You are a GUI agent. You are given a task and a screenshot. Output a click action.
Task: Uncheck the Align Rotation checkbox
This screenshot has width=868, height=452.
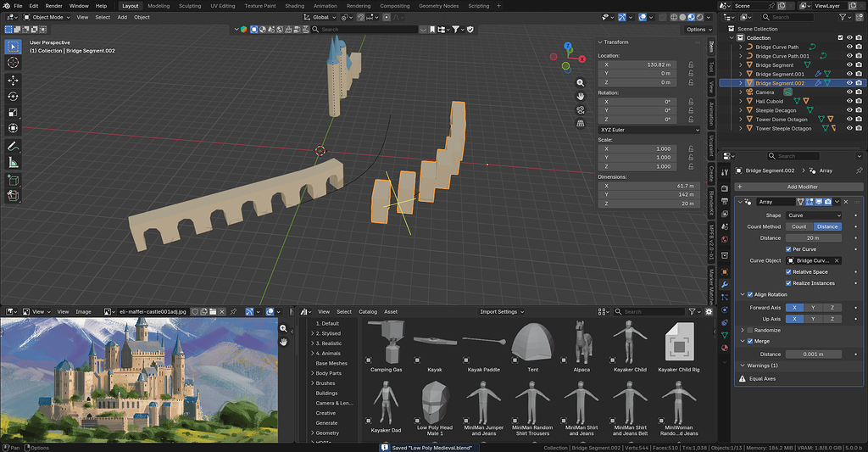tap(750, 294)
